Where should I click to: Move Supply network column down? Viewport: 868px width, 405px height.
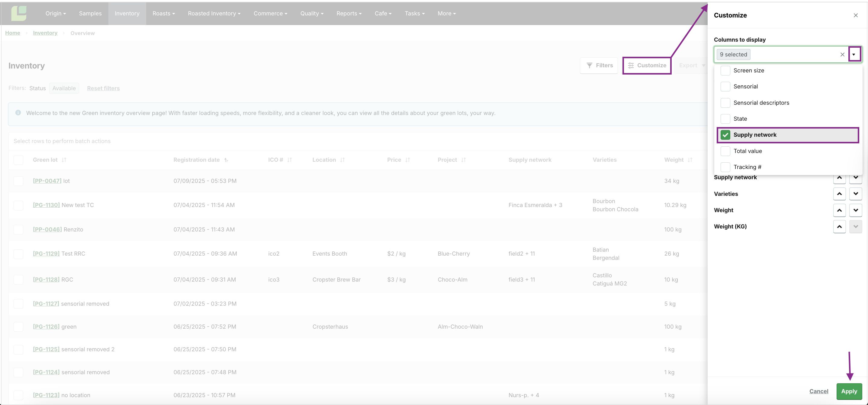click(856, 178)
